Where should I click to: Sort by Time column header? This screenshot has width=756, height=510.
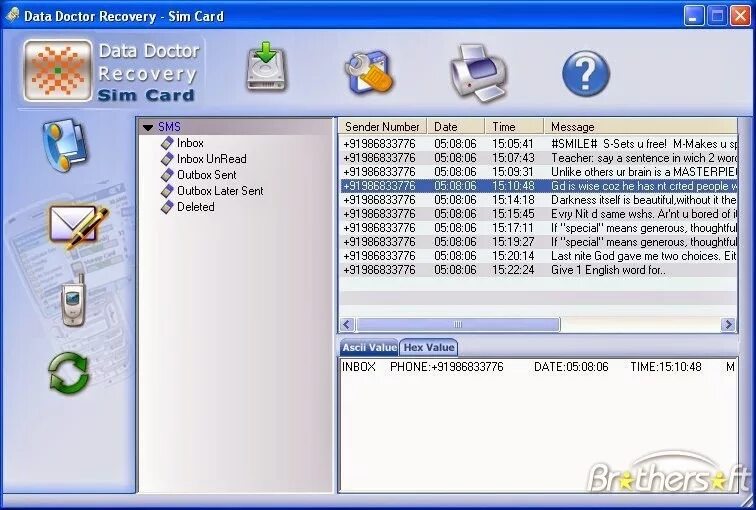point(514,126)
